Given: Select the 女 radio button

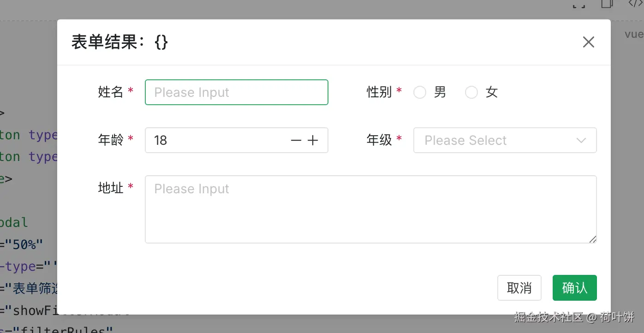Looking at the screenshot, I should (x=471, y=93).
